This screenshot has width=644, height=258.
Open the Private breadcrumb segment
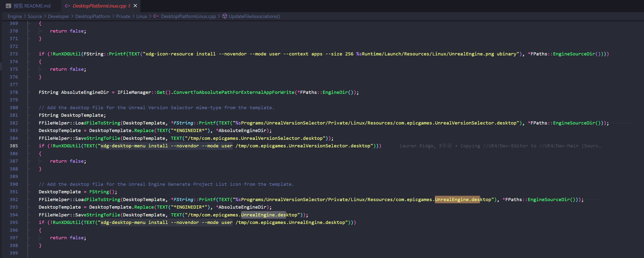123,16
